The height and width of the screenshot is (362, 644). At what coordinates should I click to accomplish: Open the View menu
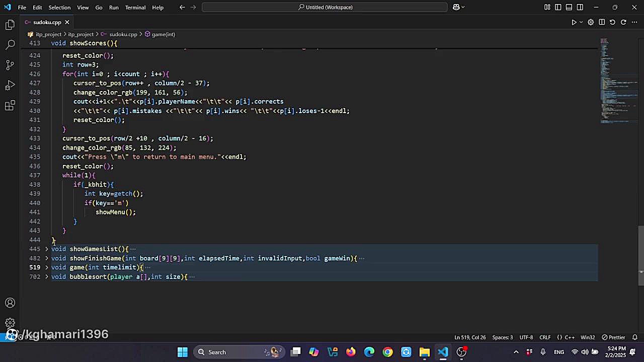pyautogui.click(x=83, y=8)
